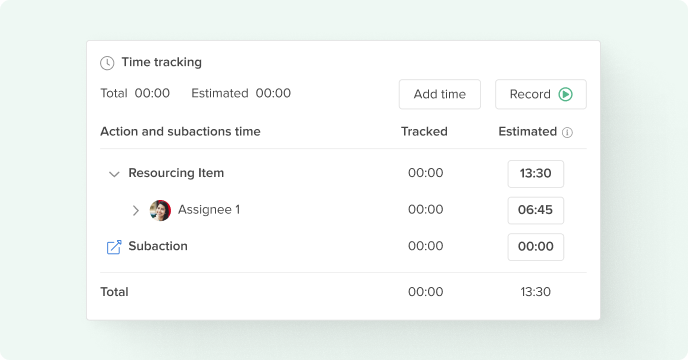
Task: Click the Tracked column header
Action: [x=424, y=132]
